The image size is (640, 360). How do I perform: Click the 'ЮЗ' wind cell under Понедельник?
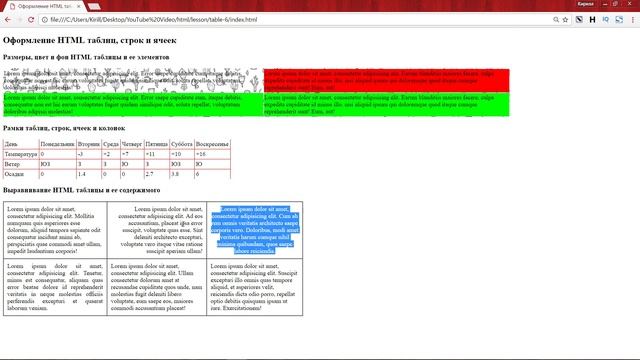pyautogui.click(x=58, y=164)
